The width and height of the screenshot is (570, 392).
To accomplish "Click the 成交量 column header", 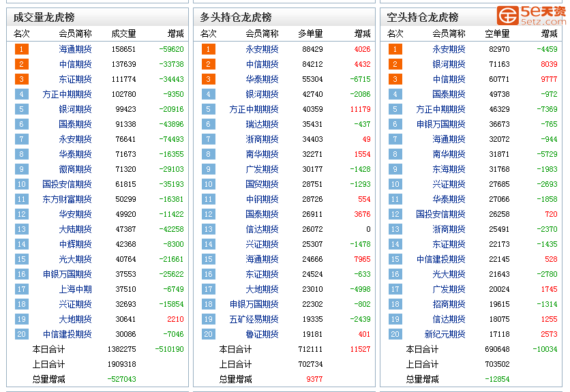I will click(x=123, y=34).
